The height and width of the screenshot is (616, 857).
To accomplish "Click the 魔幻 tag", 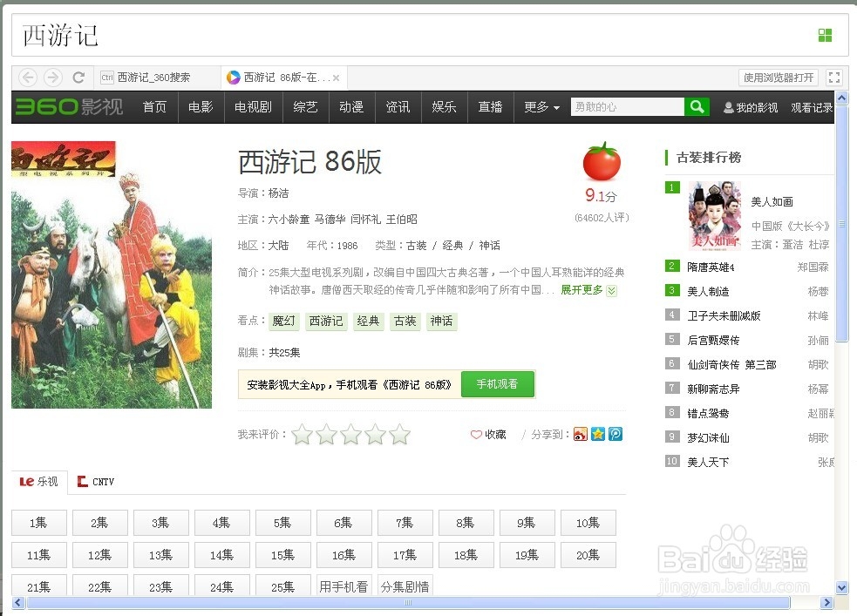I will (283, 322).
